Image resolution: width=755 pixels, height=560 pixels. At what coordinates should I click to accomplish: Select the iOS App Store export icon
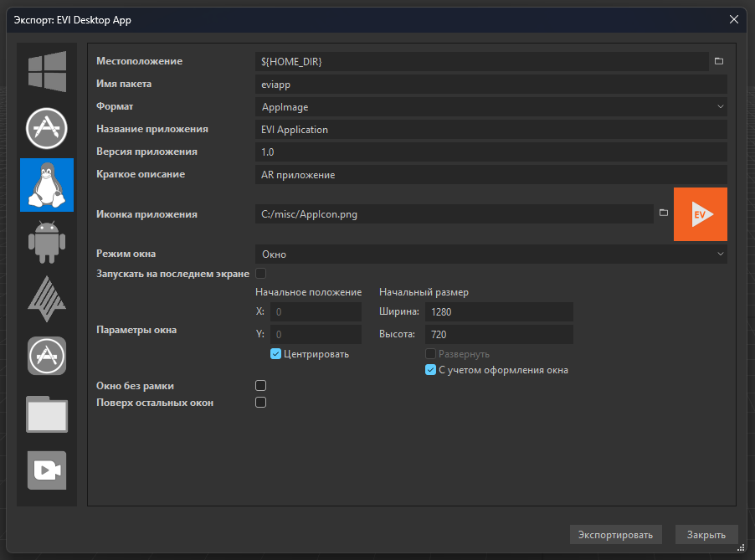47,356
